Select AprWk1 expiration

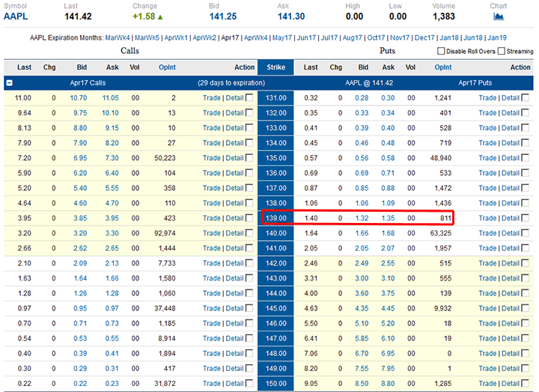tap(176, 38)
